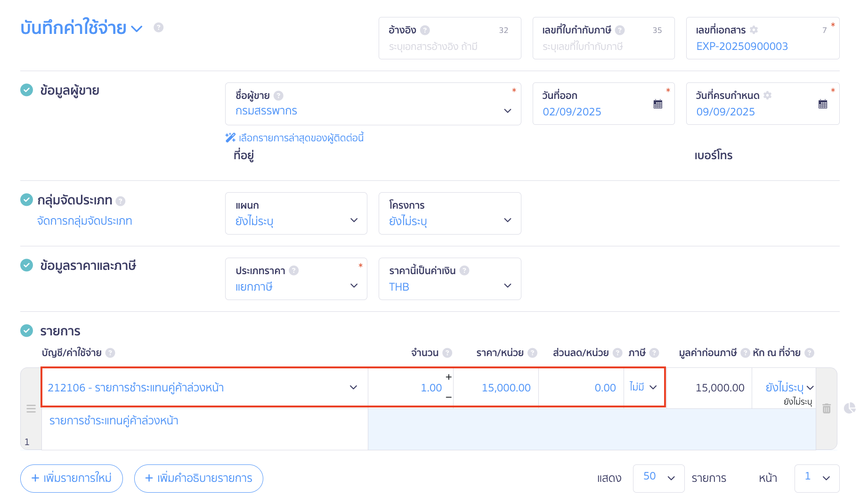Toggle the ข้อมูลผู้ขาย section checkmark
The width and height of the screenshot is (860, 504).
pyautogui.click(x=27, y=90)
